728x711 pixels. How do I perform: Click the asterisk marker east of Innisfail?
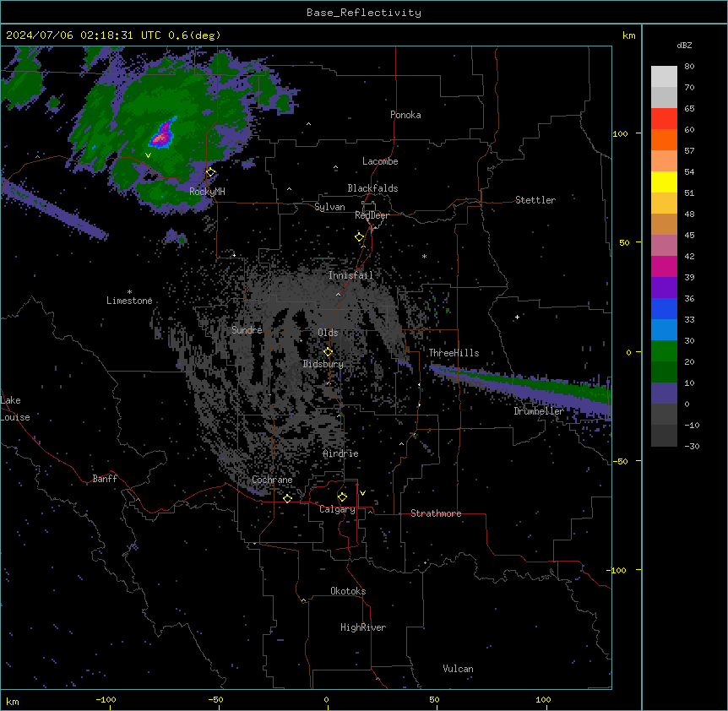pos(424,257)
